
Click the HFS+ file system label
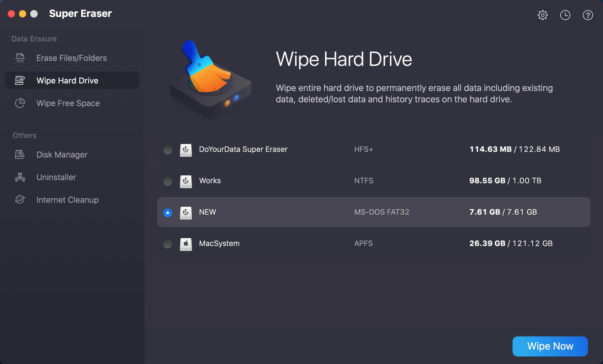tap(364, 149)
